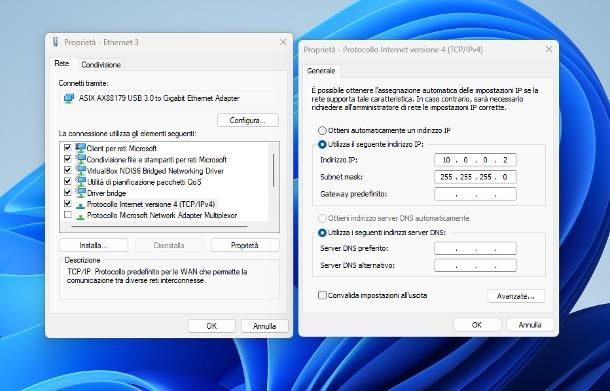610x391 pixels.
Task: Select Protocollo Microsoft Network Adapter Multiplexor text
Action: pyautogui.click(x=162, y=215)
